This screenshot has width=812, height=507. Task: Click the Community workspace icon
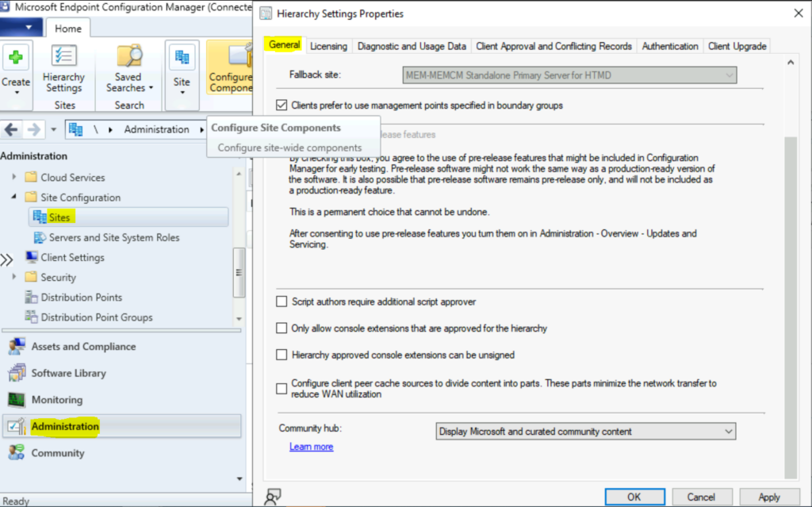pos(17,452)
